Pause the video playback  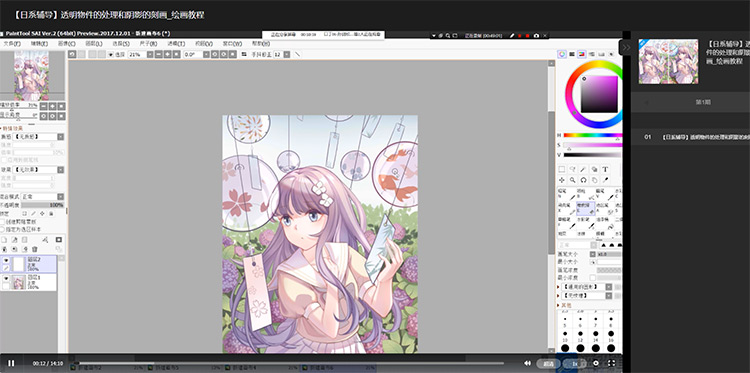tap(11, 363)
